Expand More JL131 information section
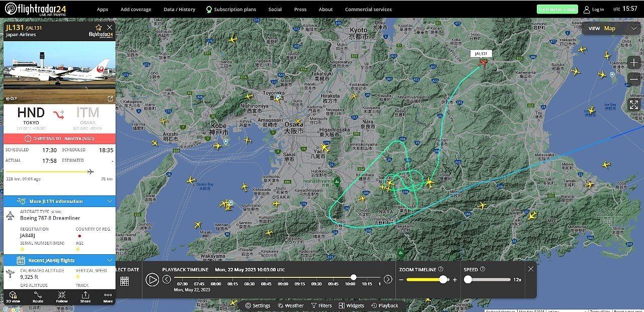The image size is (644, 312). tap(59, 201)
